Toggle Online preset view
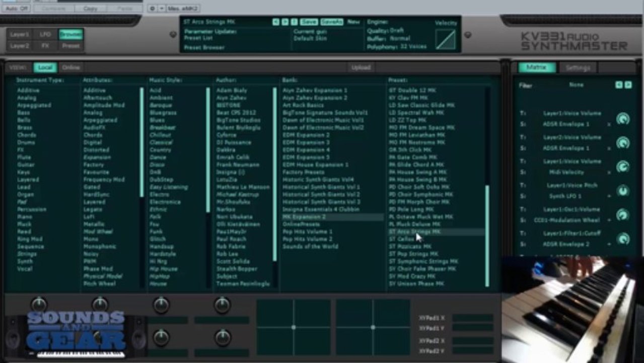Screen dimensions: 644x363 pos(71,68)
